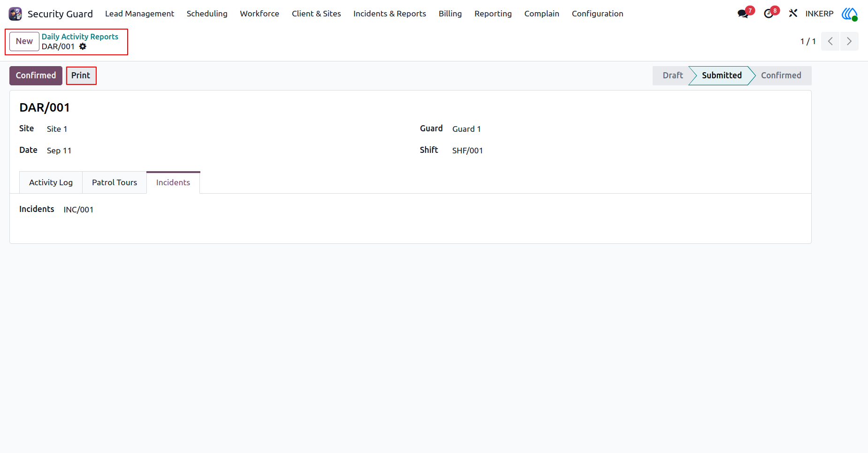Open the Configuration menu

pyautogui.click(x=597, y=14)
